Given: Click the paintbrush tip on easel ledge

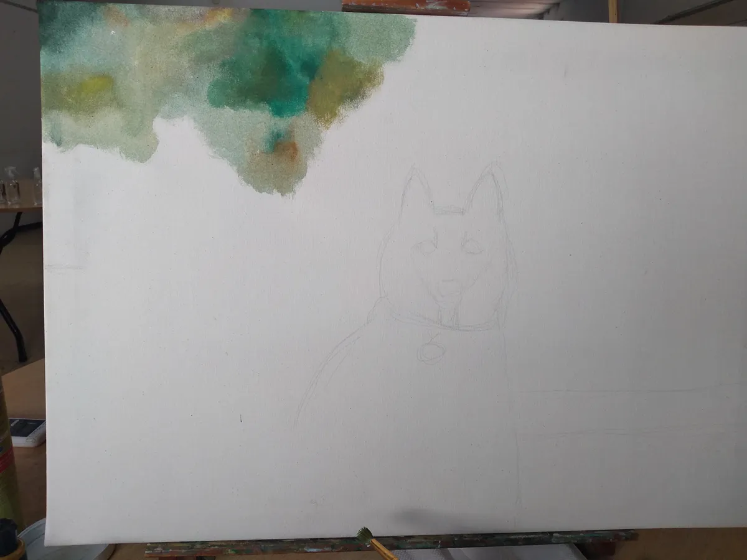Looking at the screenshot, I should pyautogui.click(x=364, y=533).
